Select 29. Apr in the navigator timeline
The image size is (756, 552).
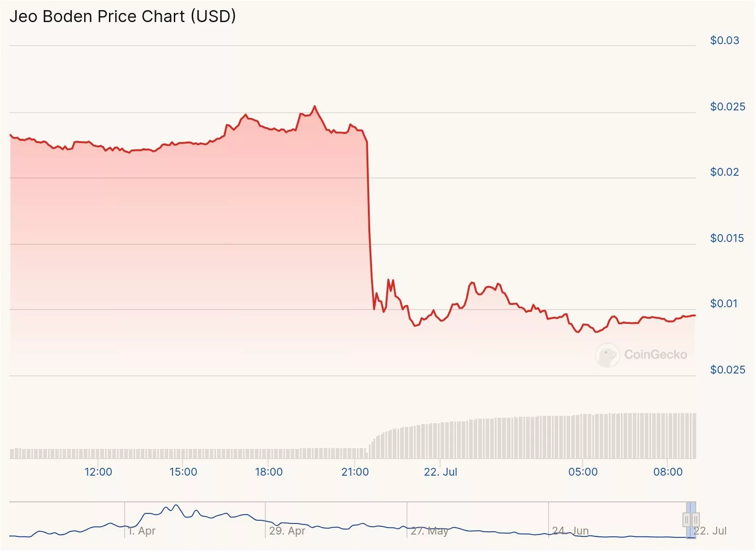pos(287,531)
